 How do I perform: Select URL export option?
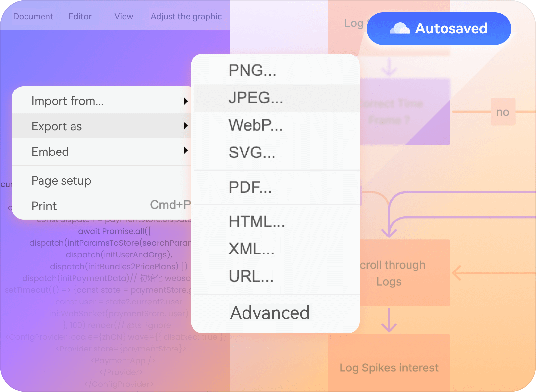[x=251, y=277]
